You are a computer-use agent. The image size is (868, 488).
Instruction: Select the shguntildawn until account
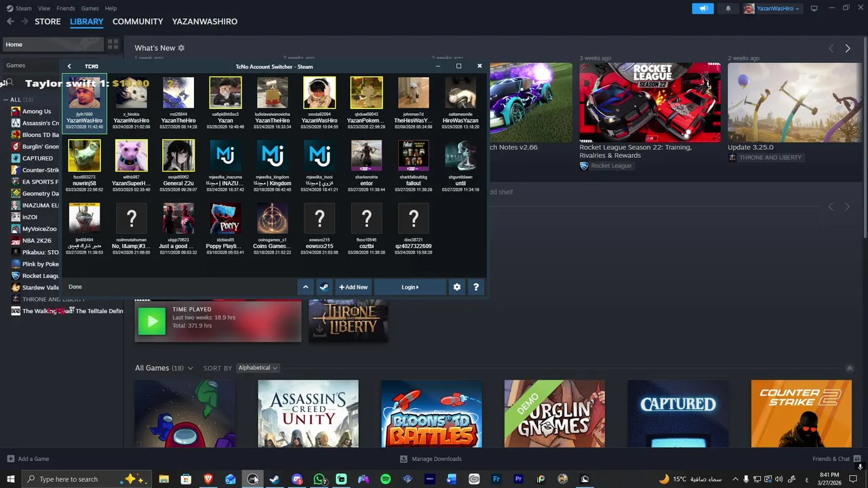point(460,166)
